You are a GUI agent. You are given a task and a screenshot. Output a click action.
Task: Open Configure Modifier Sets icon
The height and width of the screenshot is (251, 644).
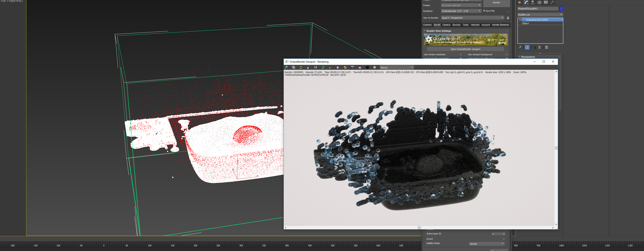click(x=547, y=47)
